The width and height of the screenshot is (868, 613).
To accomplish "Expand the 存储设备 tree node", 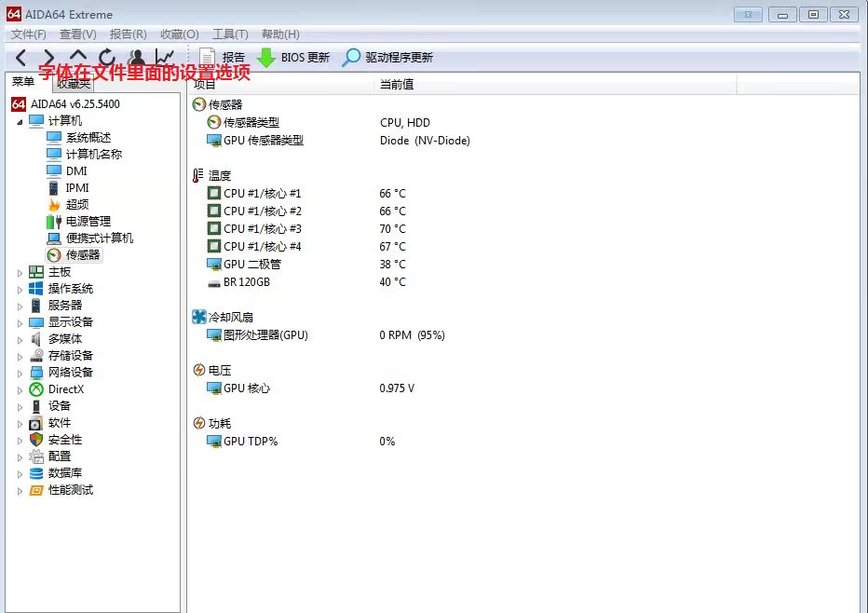I will (20, 357).
